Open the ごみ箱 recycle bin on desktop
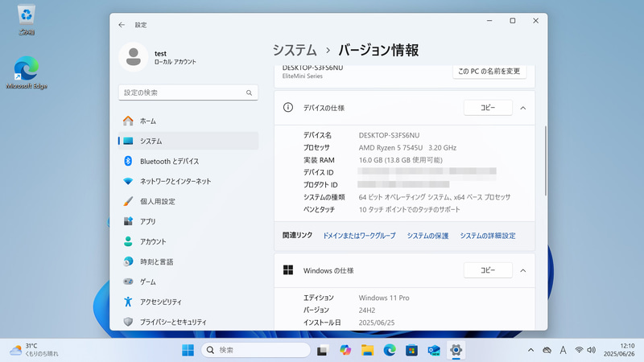This screenshot has height=362, width=644. point(27,19)
